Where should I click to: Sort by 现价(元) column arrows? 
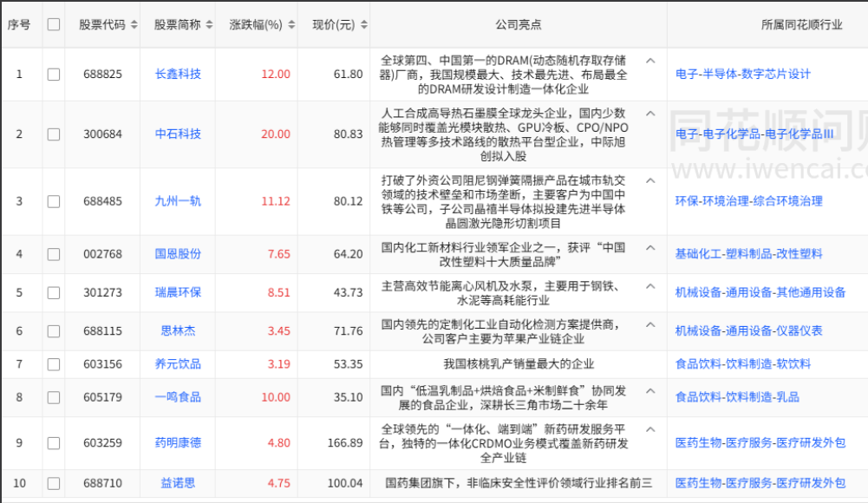click(364, 25)
